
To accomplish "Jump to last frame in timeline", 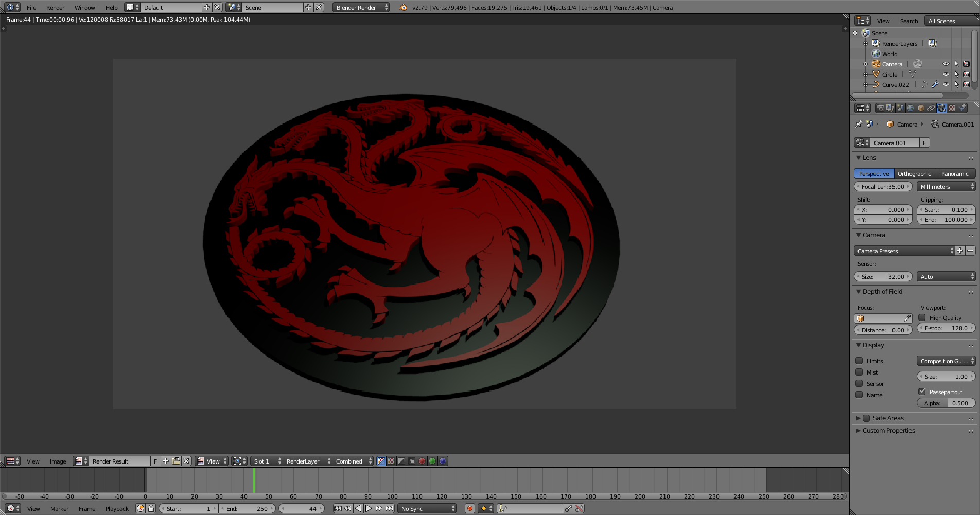I will click(389, 508).
